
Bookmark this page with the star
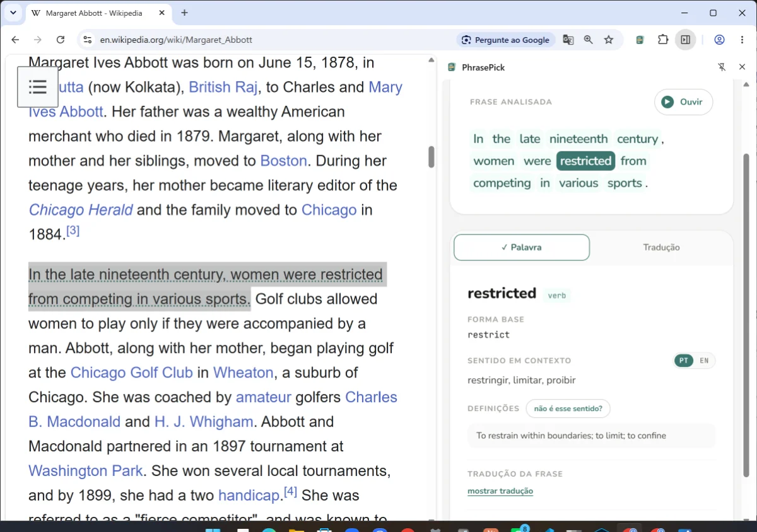[609, 40]
